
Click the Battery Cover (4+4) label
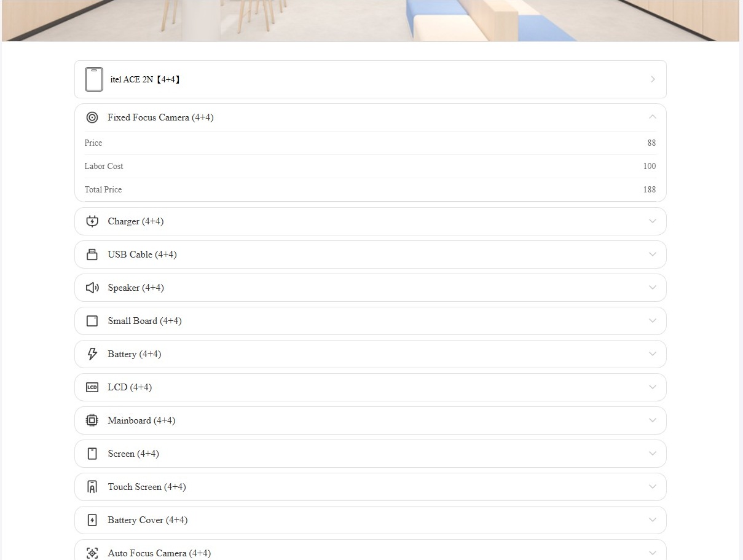coord(147,520)
